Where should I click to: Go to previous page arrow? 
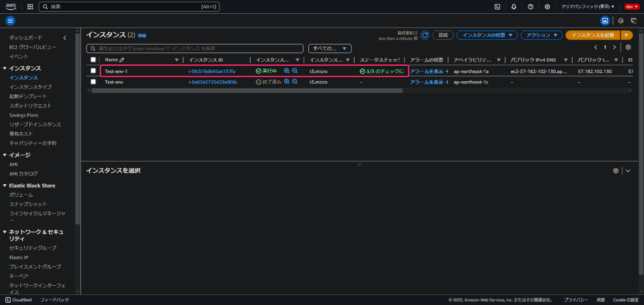pyautogui.click(x=596, y=47)
